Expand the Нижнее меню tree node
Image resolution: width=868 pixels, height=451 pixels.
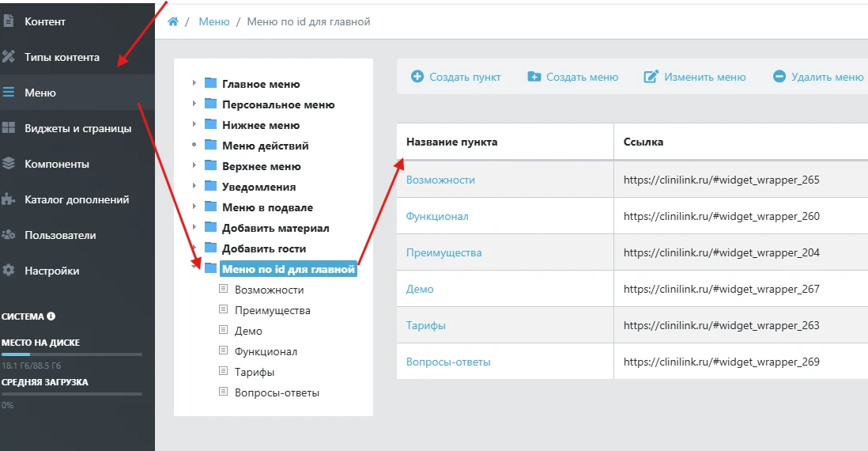pyautogui.click(x=194, y=123)
